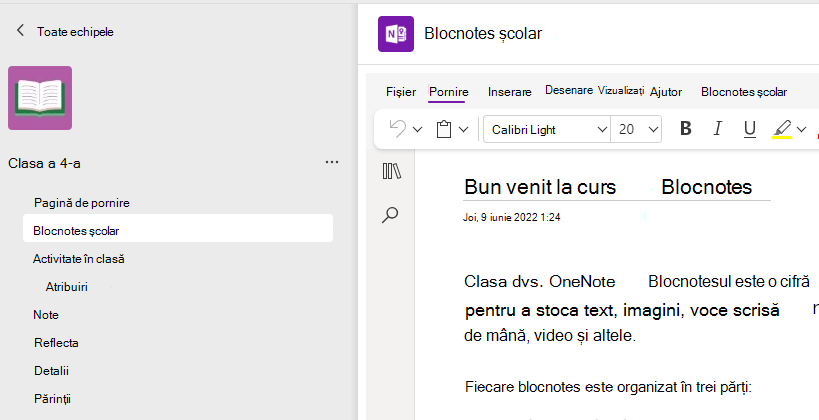Image resolution: width=819 pixels, height=420 pixels.
Task: Toggle italic formatting
Action: pos(718,129)
